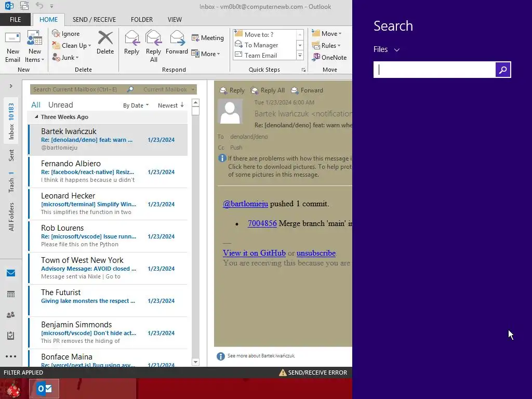Expand the folder pane arrow
Screen dimensions: 532x399
(11, 86)
